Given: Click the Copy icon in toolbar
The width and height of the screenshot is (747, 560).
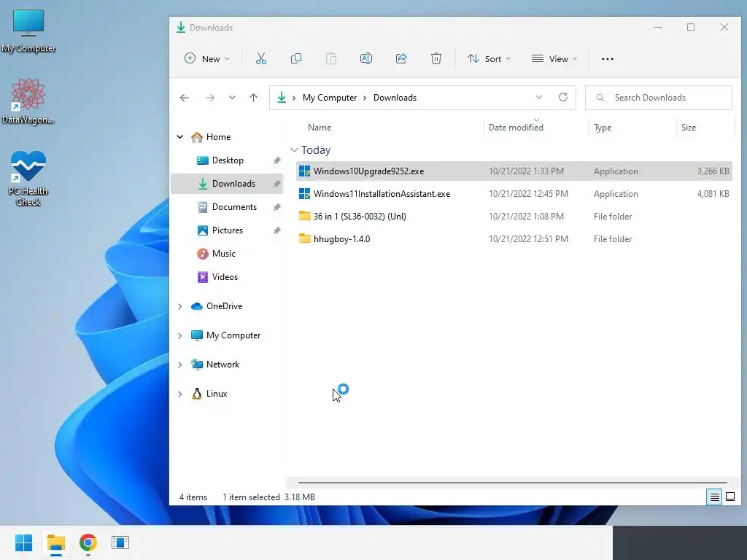Looking at the screenshot, I should click(296, 58).
